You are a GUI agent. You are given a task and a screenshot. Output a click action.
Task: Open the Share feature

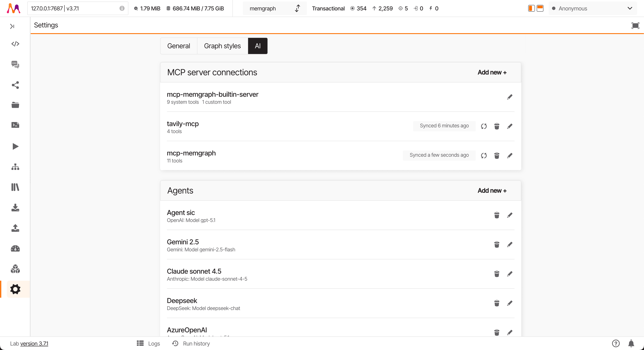(x=15, y=85)
